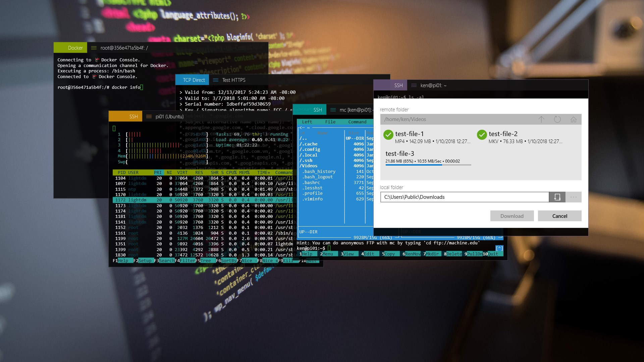Screen dimensions: 644x362
Task: Select the Docker tab label
Action: pyautogui.click(x=75, y=48)
